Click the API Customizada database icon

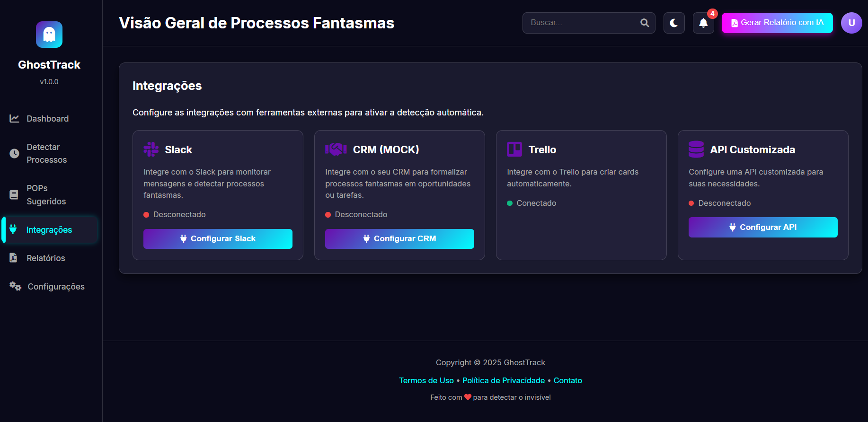(x=696, y=149)
